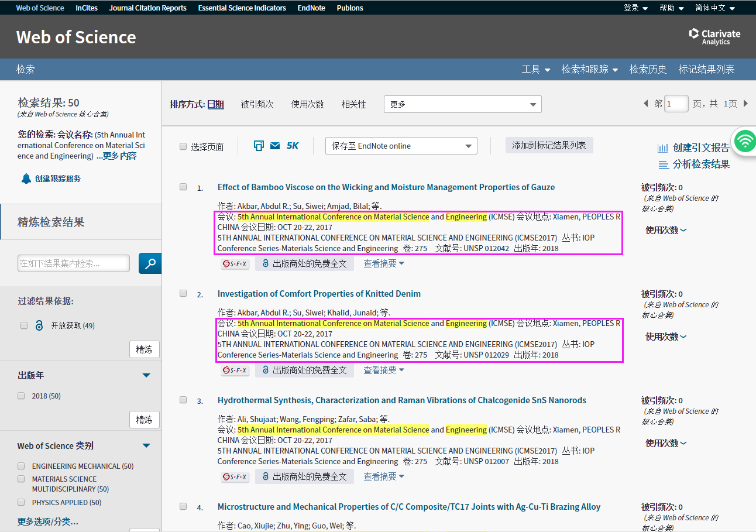This screenshot has width=756, height=532.
Task: Click the page number input box
Action: point(676,104)
